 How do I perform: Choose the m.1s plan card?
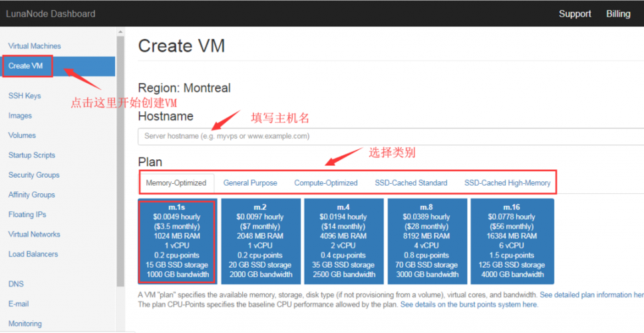coord(178,241)
